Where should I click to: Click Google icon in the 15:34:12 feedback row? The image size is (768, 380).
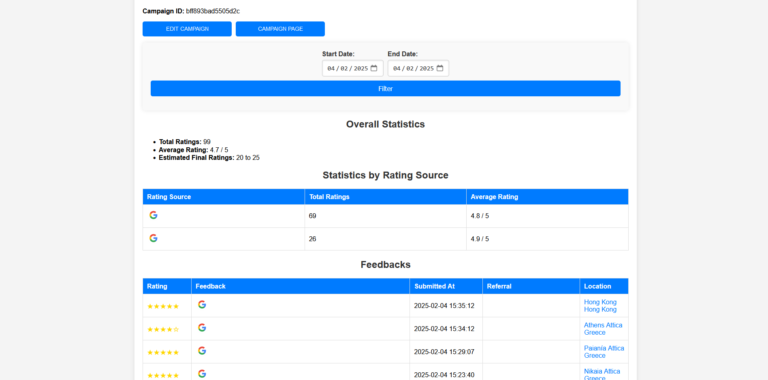(x=202, y=328)
